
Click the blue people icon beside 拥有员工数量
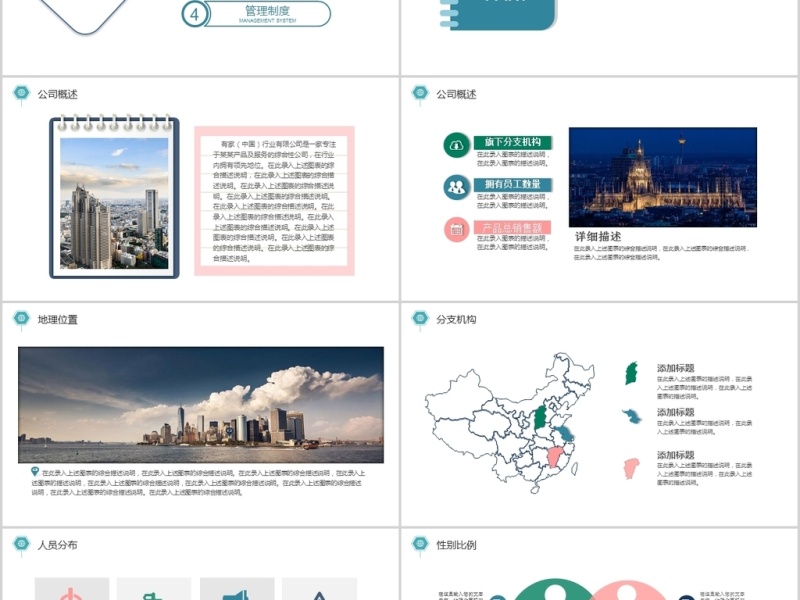pos(457,186)
